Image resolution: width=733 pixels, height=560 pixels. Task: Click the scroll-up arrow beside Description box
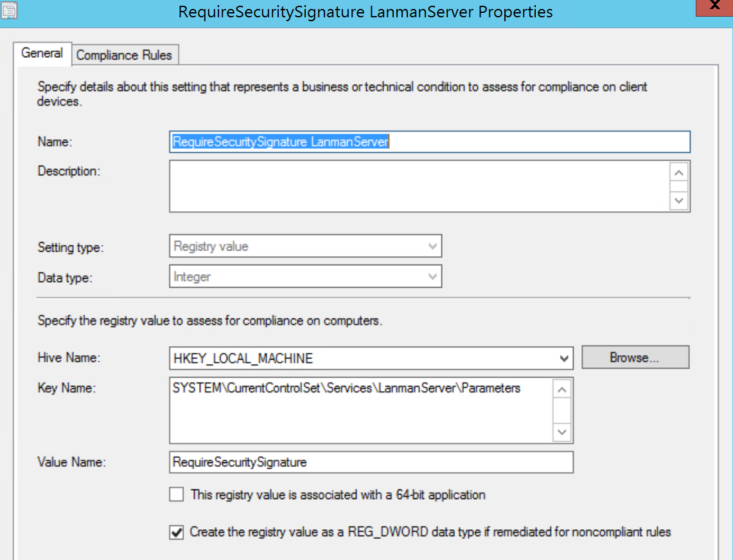pyautogui.click(x=679, y=172)
